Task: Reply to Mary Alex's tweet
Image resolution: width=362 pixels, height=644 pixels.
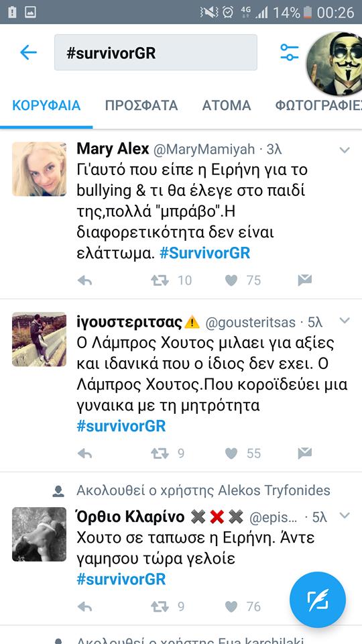Action: 84,280
